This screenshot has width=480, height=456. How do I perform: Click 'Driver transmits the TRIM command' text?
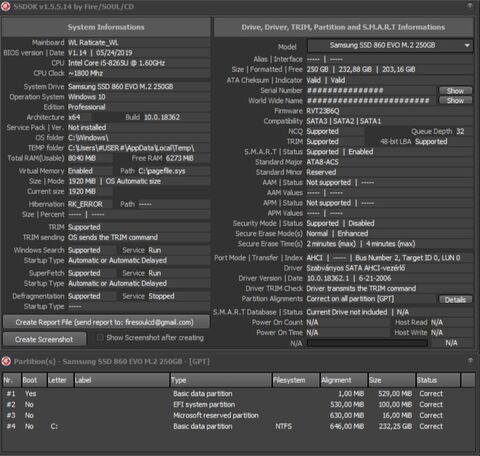[x=361, y=288]
